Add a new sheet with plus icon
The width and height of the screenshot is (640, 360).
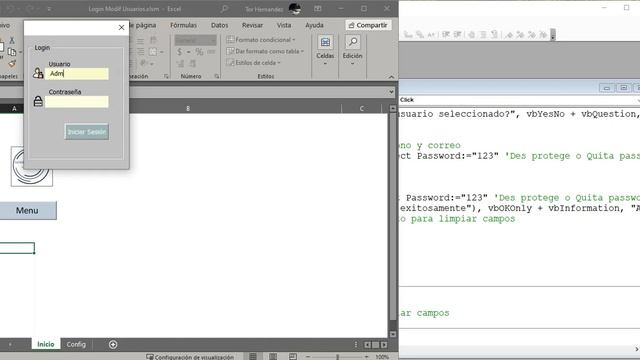(113, 344)
